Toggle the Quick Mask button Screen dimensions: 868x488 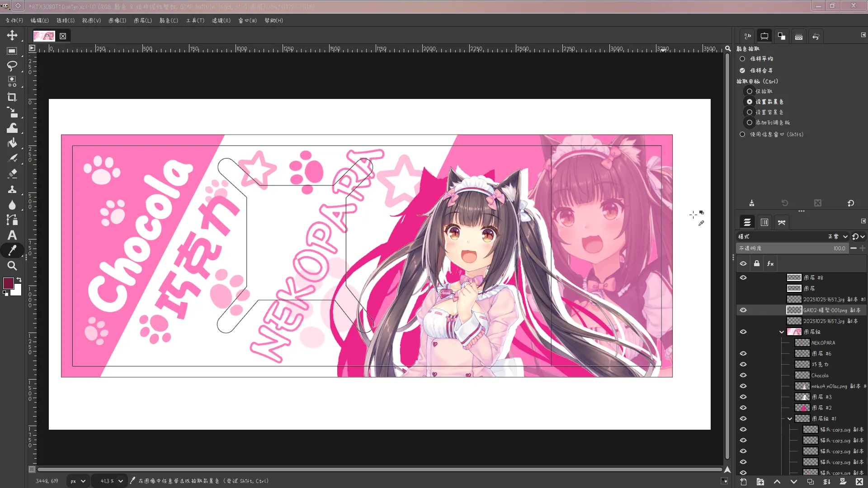[x=32, y=469]
